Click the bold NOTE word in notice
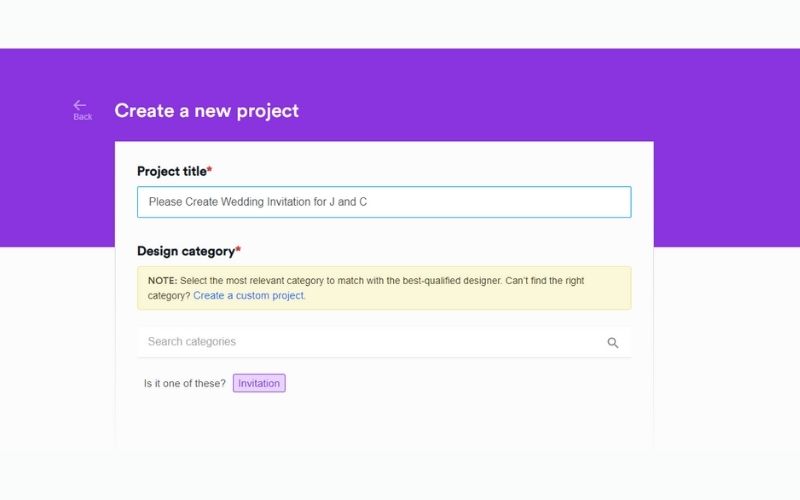 pos(162,281)
